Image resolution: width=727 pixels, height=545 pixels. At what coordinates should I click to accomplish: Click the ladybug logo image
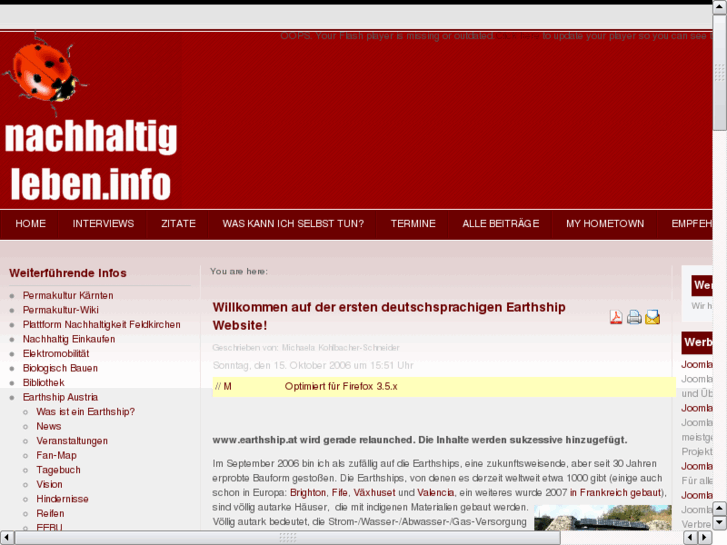point(45,73)
